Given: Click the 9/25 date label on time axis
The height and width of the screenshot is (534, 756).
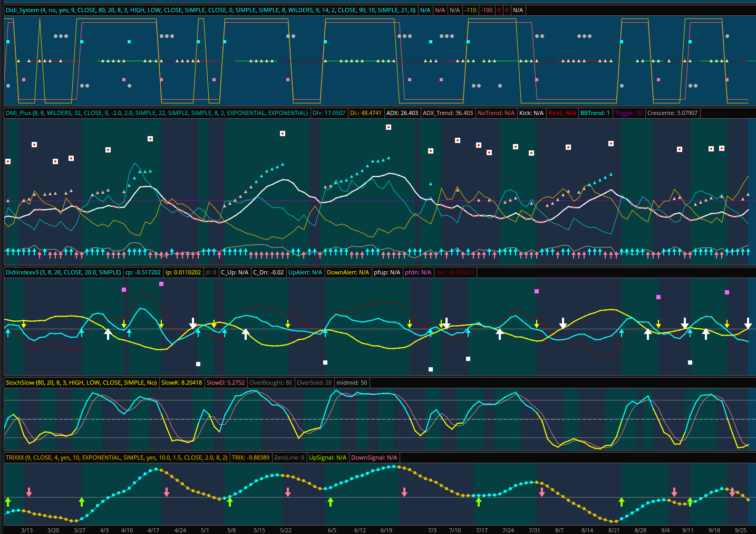Looking at the screenshot, I should pos(741,530).
